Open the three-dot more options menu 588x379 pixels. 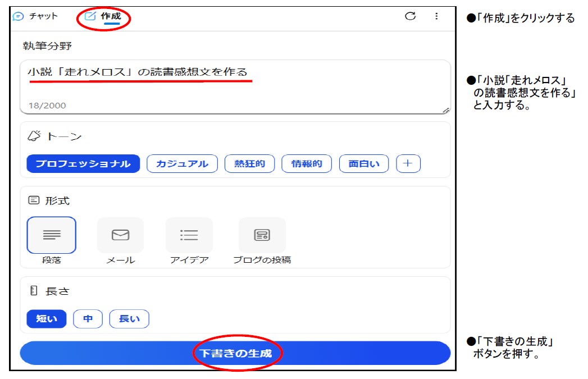(436, 16)
